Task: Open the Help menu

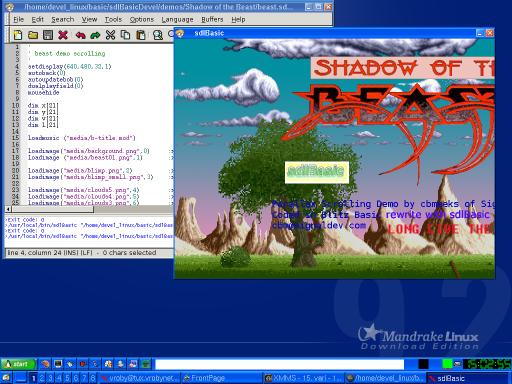Action: click(238, 19)
